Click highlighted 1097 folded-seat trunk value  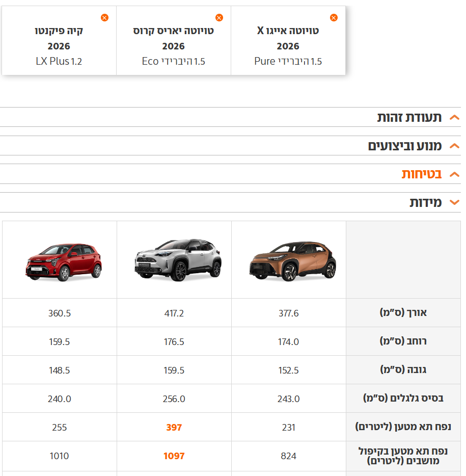174,456
